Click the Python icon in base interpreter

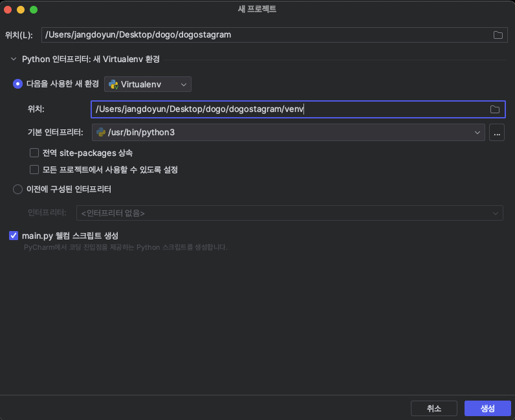[101, 132]
